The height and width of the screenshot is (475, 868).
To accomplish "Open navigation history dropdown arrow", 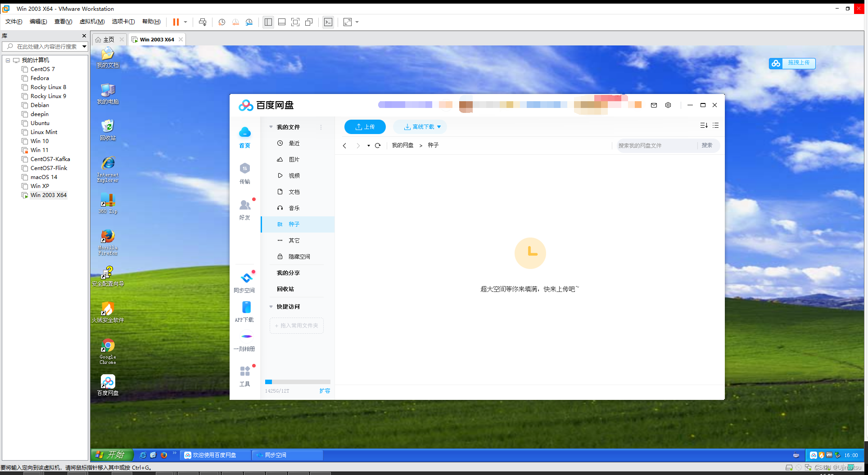I will tap(368, 146).
